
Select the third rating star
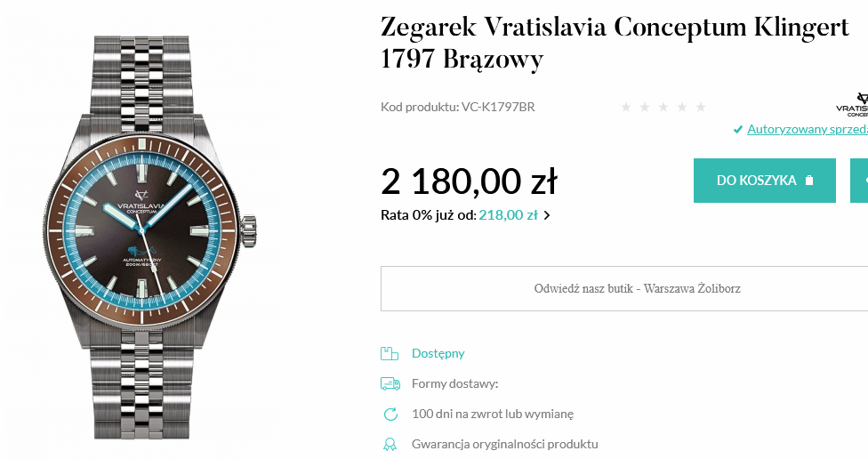click(663, 107)
